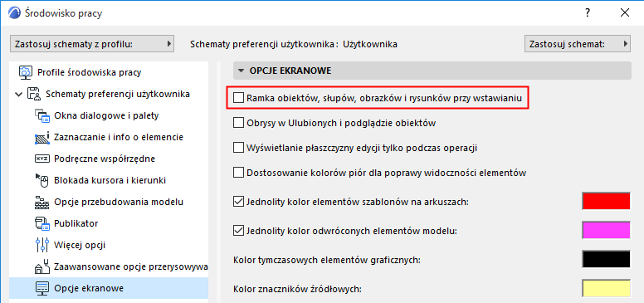Collapse the OPCJE EKRANOWE section triangle
Image resolution: width=644 pixels, height=303 pixels.
pyautogui.click(x=241, y=71)
